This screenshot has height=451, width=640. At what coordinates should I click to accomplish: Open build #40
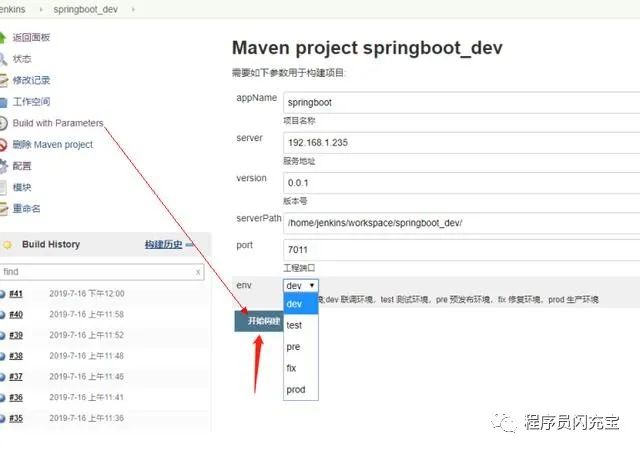(16, 315)
